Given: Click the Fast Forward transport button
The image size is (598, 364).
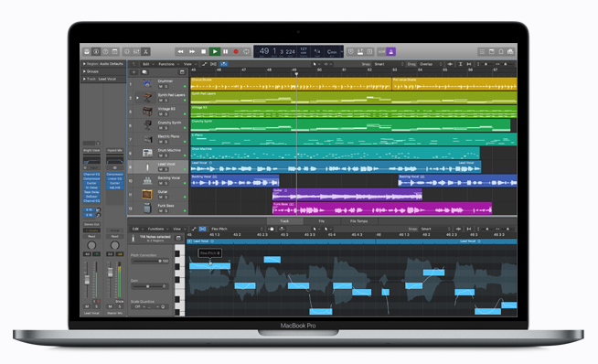Looking at the screenshot, I should coord(192,51).
